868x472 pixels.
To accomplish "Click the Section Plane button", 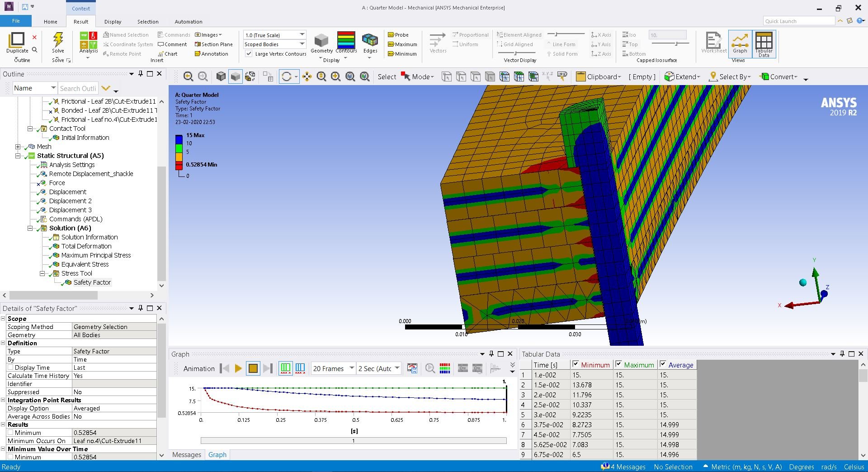I will [214, 44].
